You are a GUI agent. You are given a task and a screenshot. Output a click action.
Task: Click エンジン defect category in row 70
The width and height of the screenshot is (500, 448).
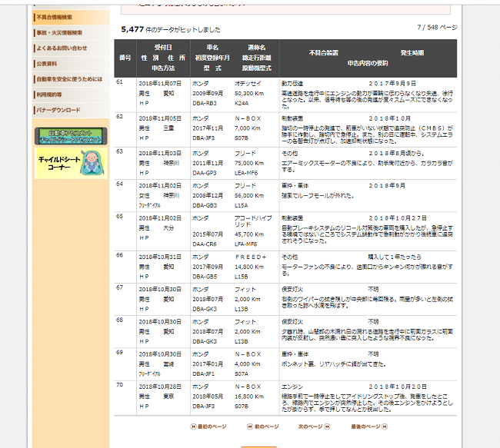click(292, 387)
